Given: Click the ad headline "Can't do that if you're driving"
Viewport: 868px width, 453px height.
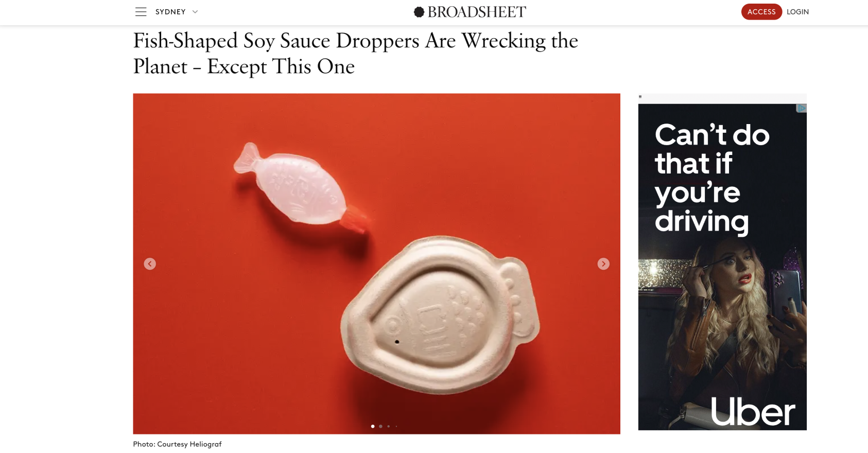Looking at the screenshot, I should (x=711, y=178).
